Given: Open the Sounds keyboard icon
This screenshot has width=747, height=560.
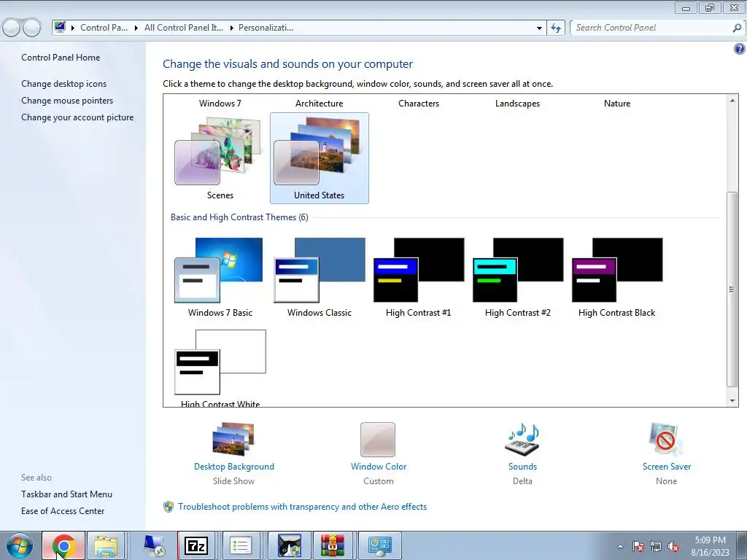Looking at the screenshot, I should (522, 439).
